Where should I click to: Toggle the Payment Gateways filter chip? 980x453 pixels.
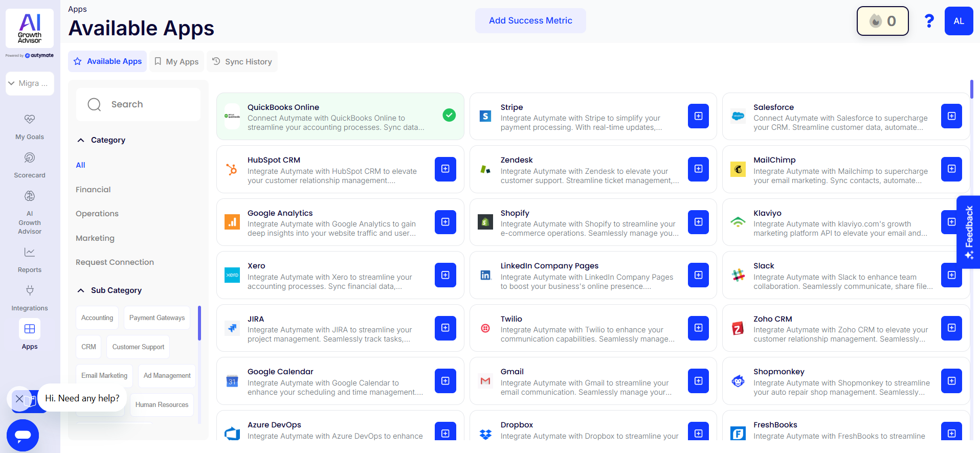point(157,318)
